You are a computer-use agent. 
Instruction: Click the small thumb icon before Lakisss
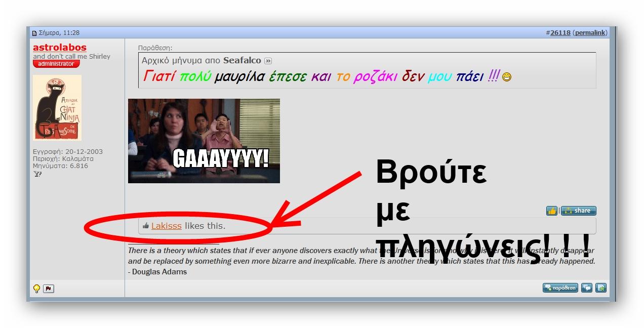[146, 226]
